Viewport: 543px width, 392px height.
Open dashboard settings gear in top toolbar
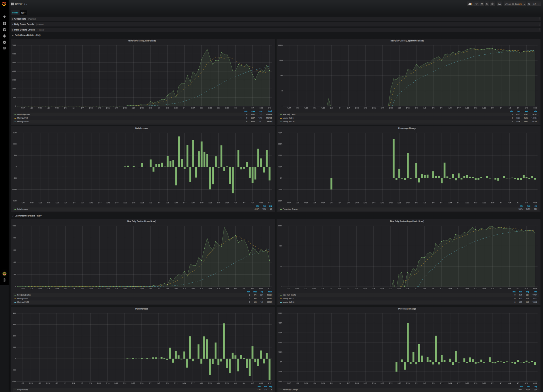click(x=493, y=4)
